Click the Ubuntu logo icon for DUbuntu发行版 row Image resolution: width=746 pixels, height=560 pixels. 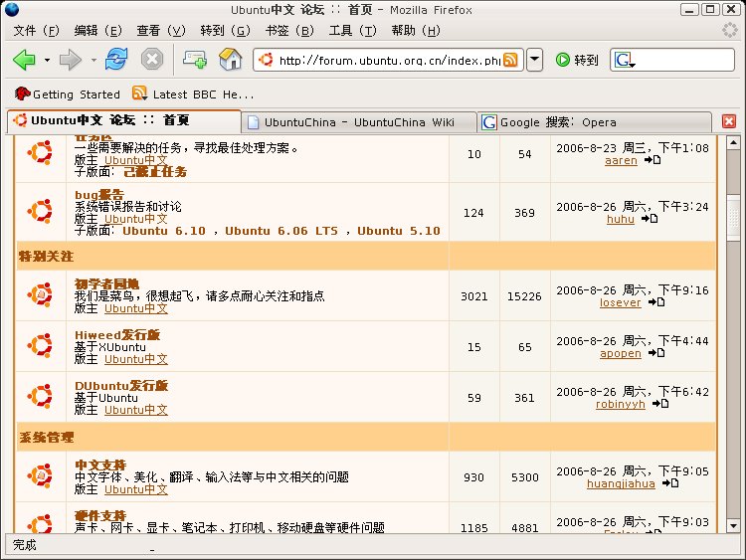tap(41, 396)
